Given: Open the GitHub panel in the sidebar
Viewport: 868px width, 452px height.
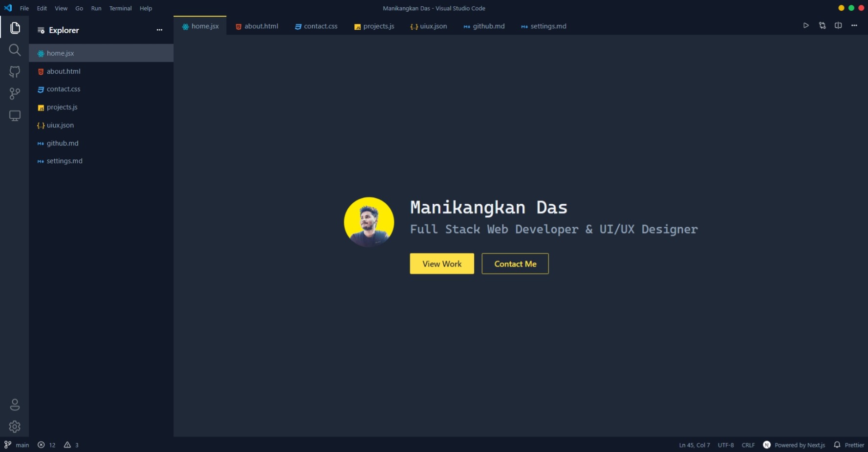Looking at the screenshot, I should tap(15, 71).
